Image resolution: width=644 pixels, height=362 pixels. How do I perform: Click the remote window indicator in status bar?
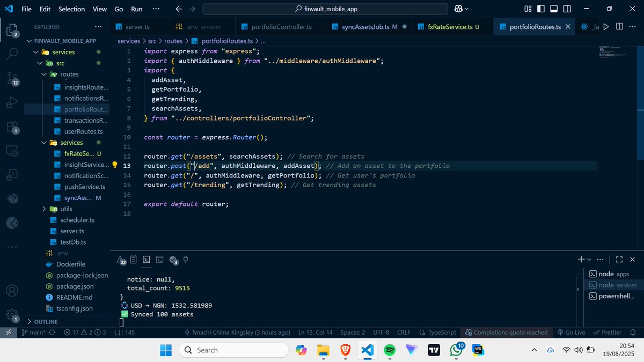pos(8,333)
